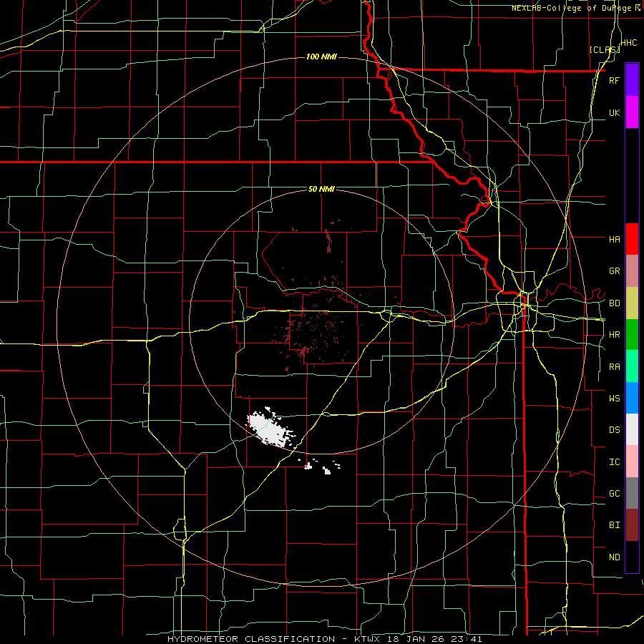Click the magenta UK legend color swatch

(632, 112)
